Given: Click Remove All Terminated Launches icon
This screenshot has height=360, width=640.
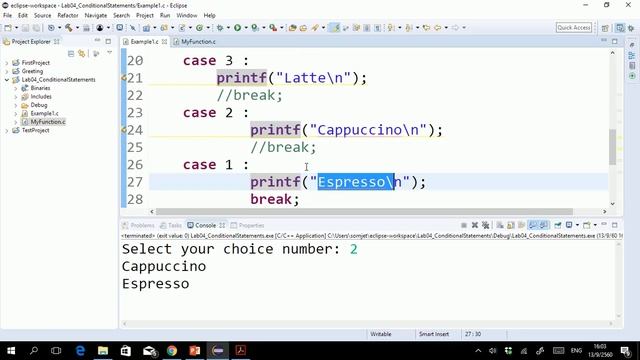Looking at the screenshot, I should point(485,225).
